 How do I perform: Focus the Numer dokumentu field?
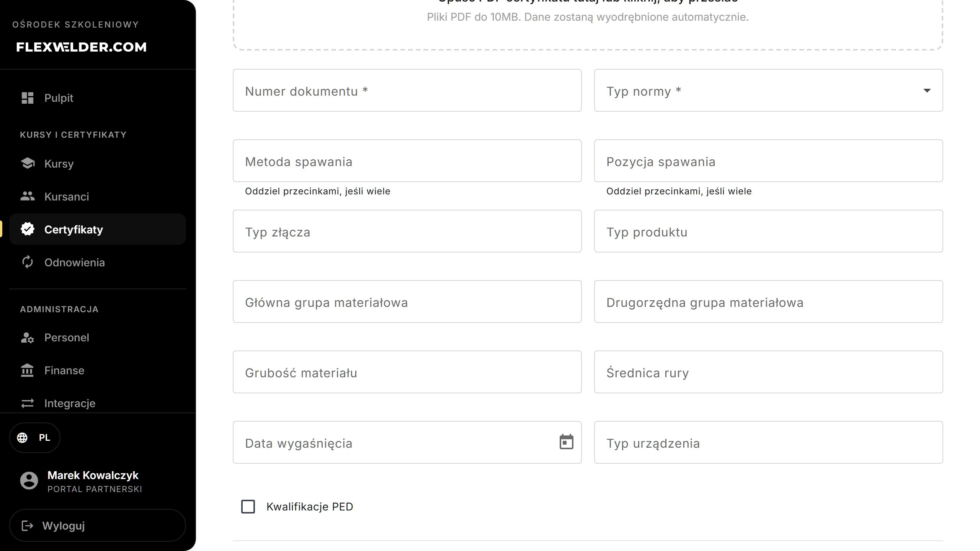coord(407,91)
